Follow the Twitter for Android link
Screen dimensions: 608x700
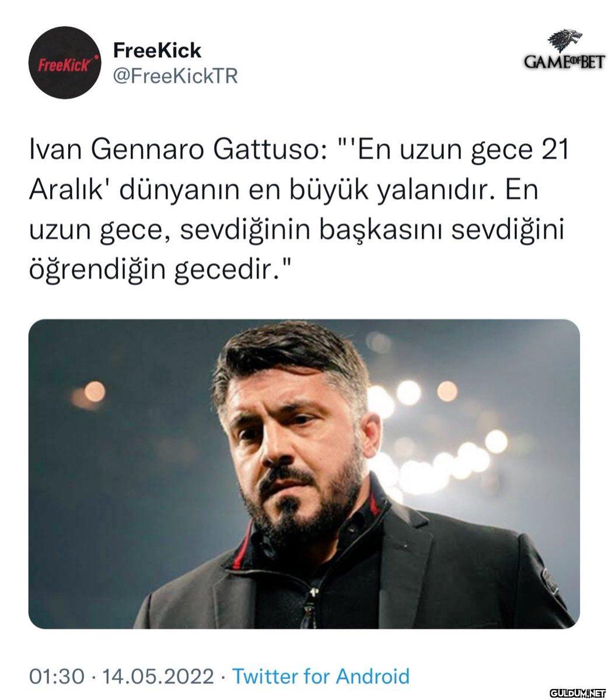point(321,677)
